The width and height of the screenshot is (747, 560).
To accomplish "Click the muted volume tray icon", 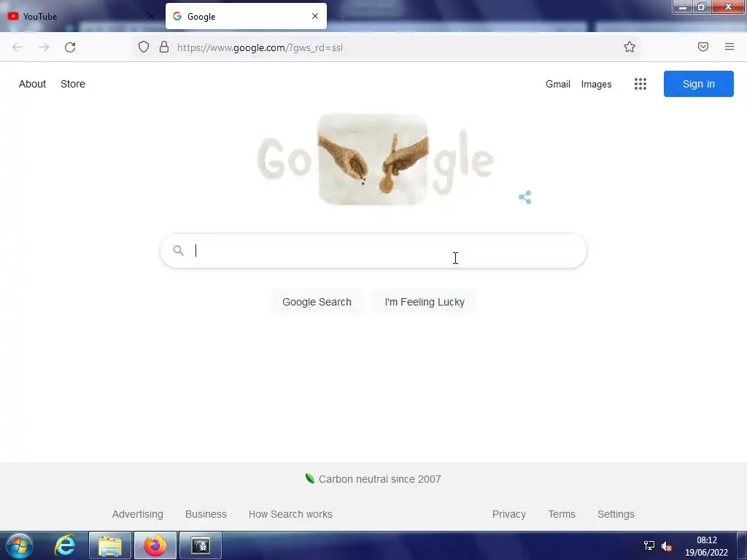I will pos(667,546).
